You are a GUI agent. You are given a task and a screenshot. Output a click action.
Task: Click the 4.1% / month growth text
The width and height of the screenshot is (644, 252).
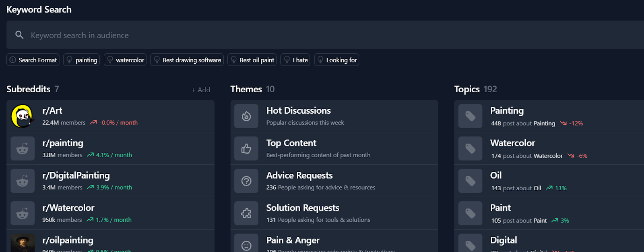(114, 155)
